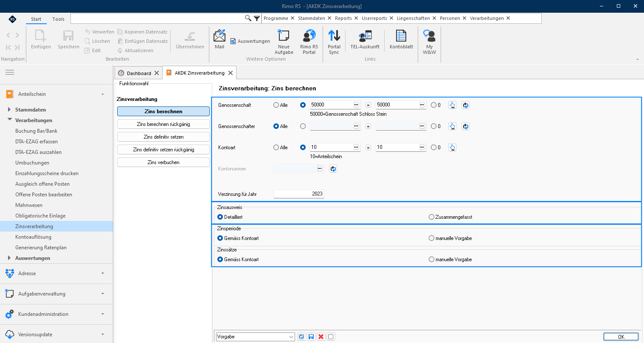Open the Liegenschaften menu entry
Viewport: 644px width, 343px height.
tap(413, 18)
